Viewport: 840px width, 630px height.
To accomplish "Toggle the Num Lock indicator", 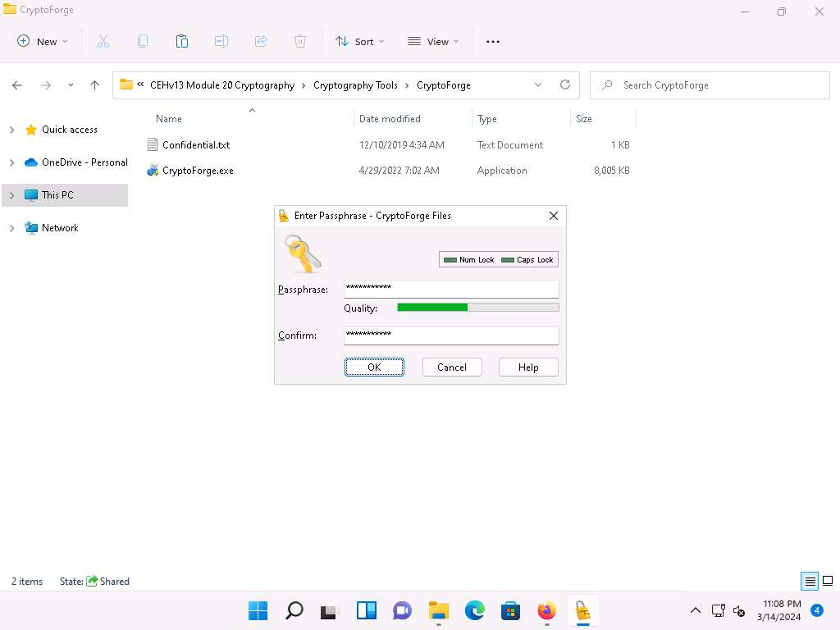I will [469, 260].
